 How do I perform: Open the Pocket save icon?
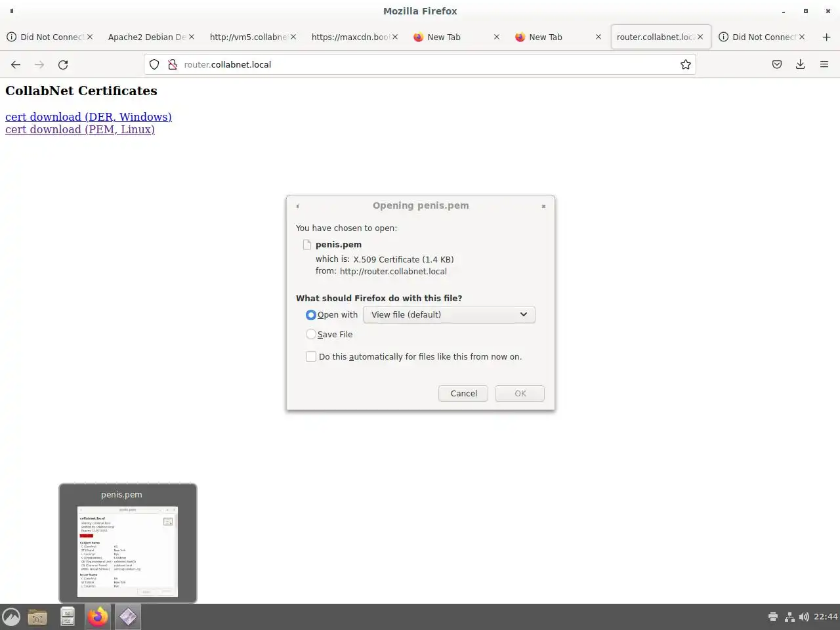tap(777, 64)
